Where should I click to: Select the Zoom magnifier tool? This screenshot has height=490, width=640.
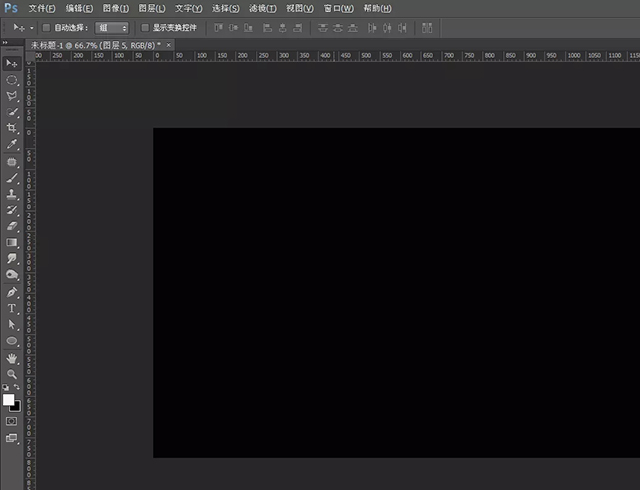[x=13, y=373]
